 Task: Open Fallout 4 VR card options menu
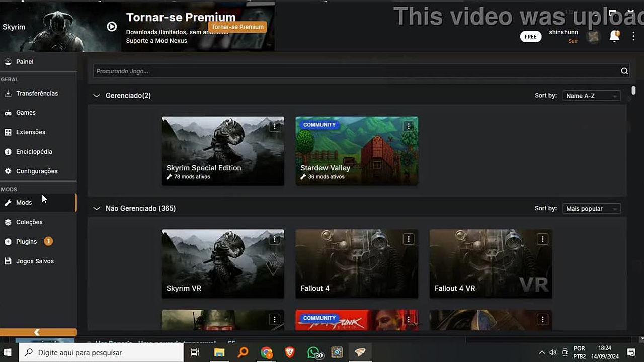[542, 239]
